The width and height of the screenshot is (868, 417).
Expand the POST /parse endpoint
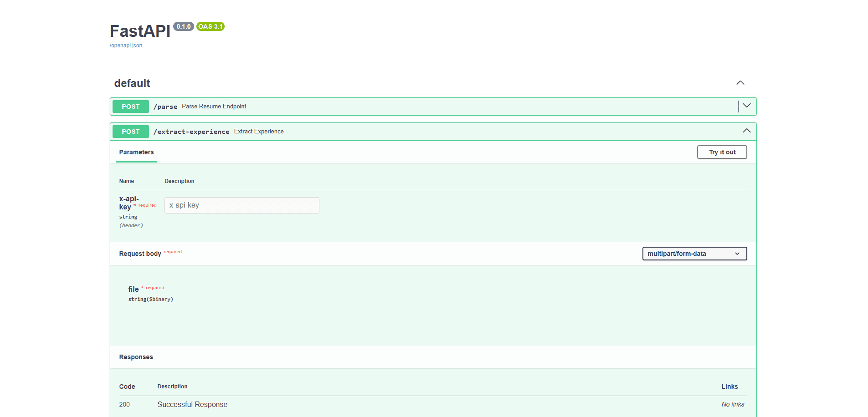tap(746, 106)
